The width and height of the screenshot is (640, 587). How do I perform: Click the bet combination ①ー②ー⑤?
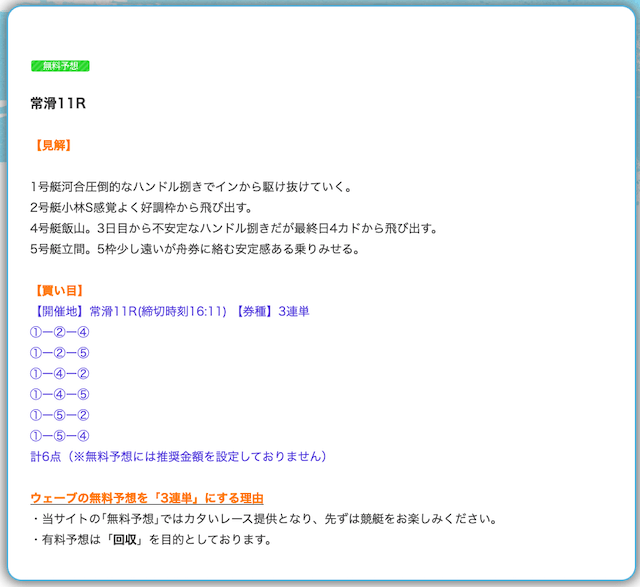coord(60,353)
